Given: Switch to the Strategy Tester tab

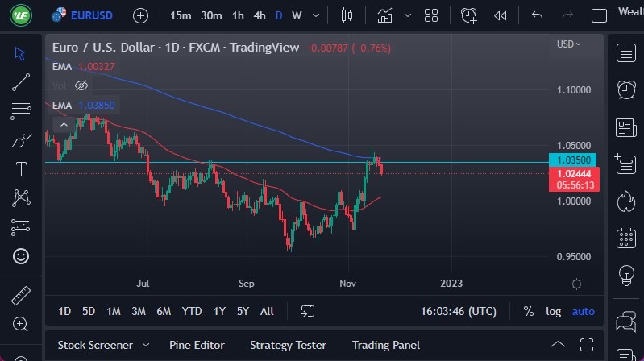Looking at the screenshot, I should coord(288,345).
